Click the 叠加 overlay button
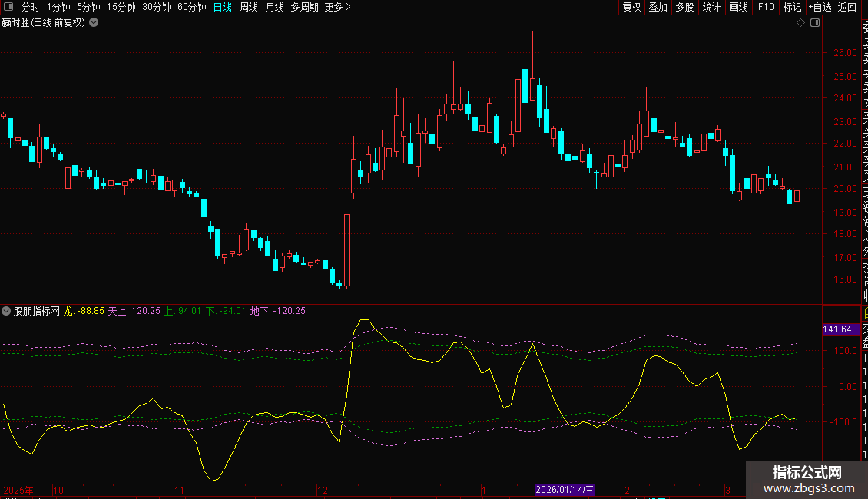Viewport: 868px width, 499px height. [658, 7]
